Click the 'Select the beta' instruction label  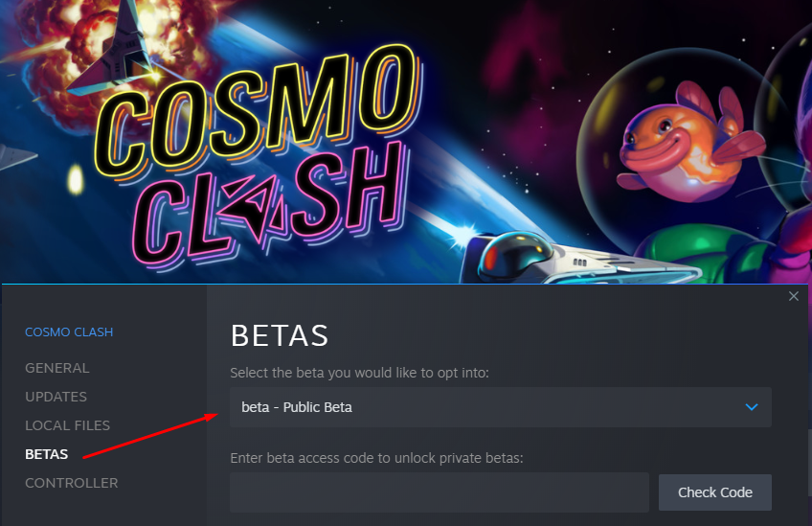pos(359,372)
